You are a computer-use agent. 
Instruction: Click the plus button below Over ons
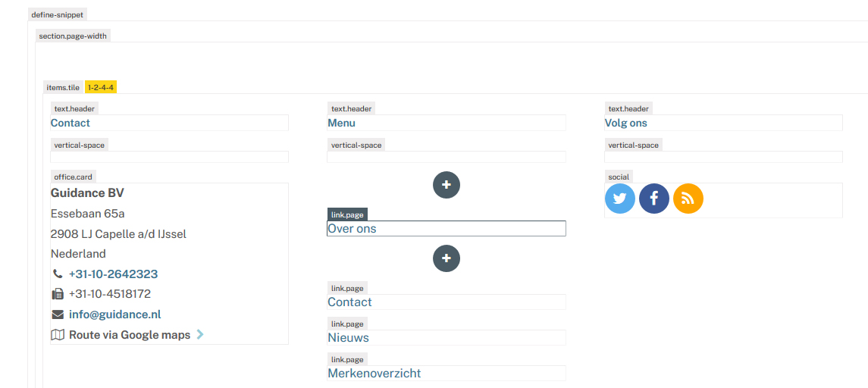tap(447, 258)
